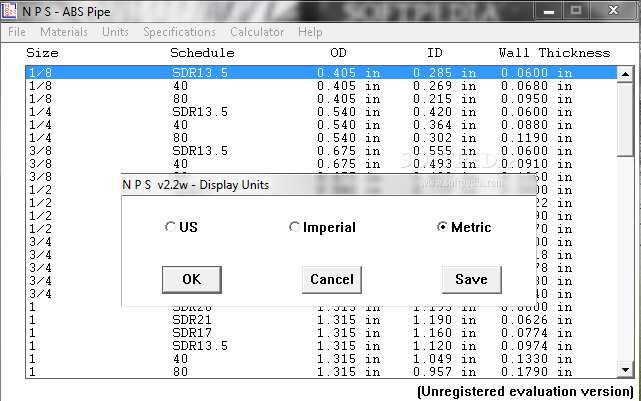Select the 1 inch schedule 40 row
Screen dimensions: 641x401
pos(321,359)
